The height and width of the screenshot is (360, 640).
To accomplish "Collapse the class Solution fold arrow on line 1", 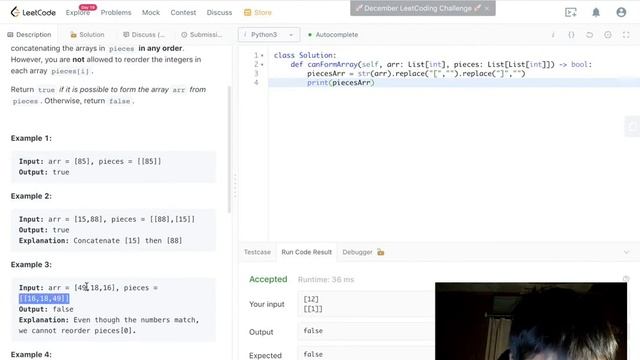I will [x=262, y=55].
